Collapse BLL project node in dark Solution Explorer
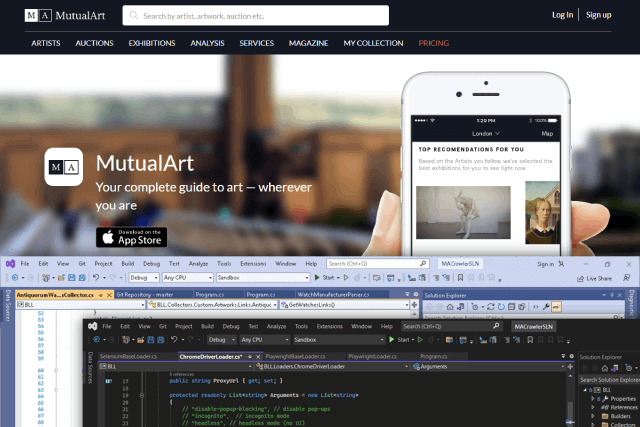 point(584,390)
